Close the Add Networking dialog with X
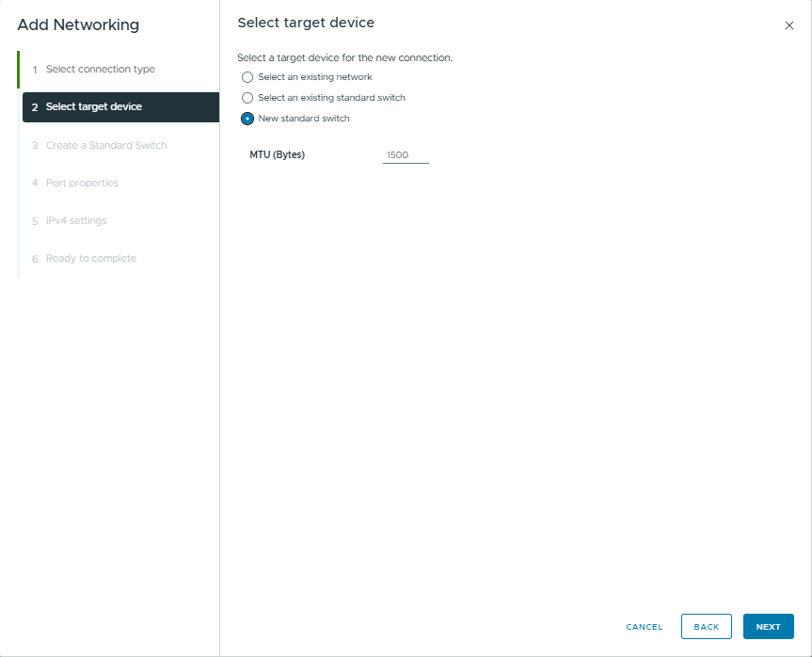Image resolution: width=812 pixels, height=657 pixels. tap(788, 25)
